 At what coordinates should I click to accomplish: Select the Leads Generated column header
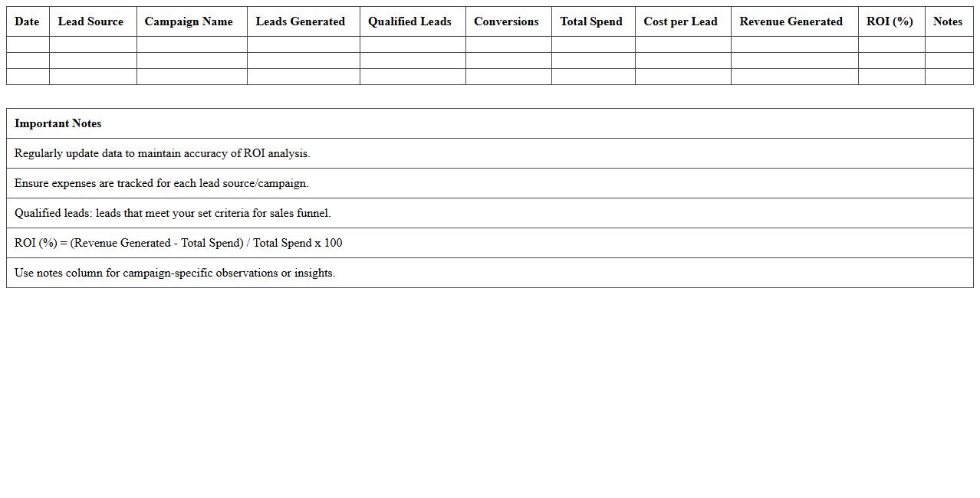pyautogui.click(x=301, y=21)
